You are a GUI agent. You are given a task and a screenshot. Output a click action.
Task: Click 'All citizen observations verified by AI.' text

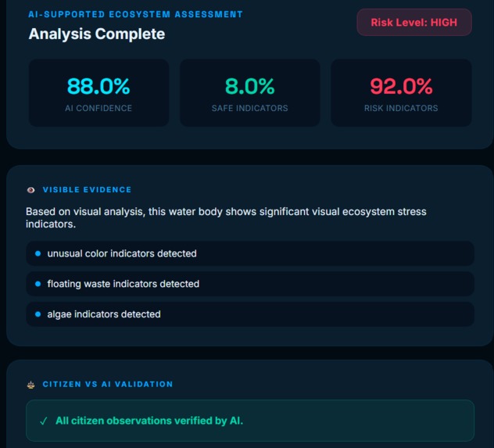149,421
